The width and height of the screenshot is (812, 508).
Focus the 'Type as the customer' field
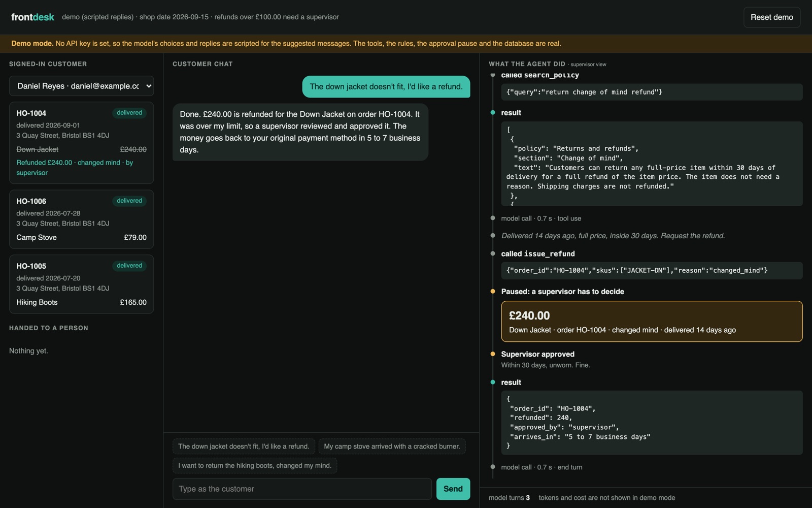pyautogui.click(x=302, y=489)
